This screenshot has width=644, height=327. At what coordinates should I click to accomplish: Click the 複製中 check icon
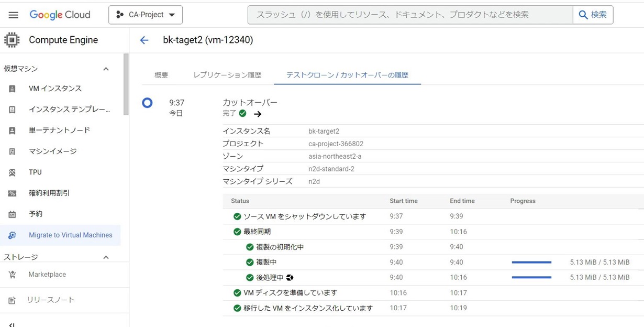click(x=250, y=262)
